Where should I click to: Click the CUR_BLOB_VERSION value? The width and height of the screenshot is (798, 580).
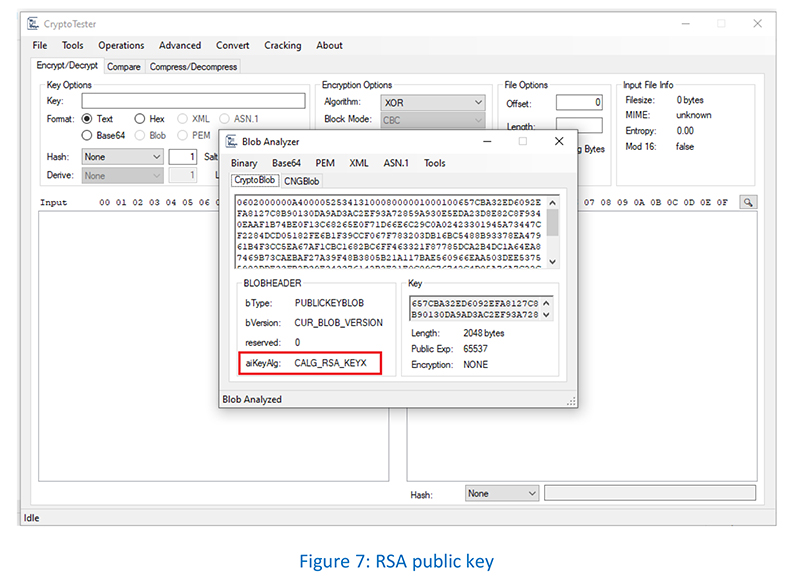coord(338,323)
